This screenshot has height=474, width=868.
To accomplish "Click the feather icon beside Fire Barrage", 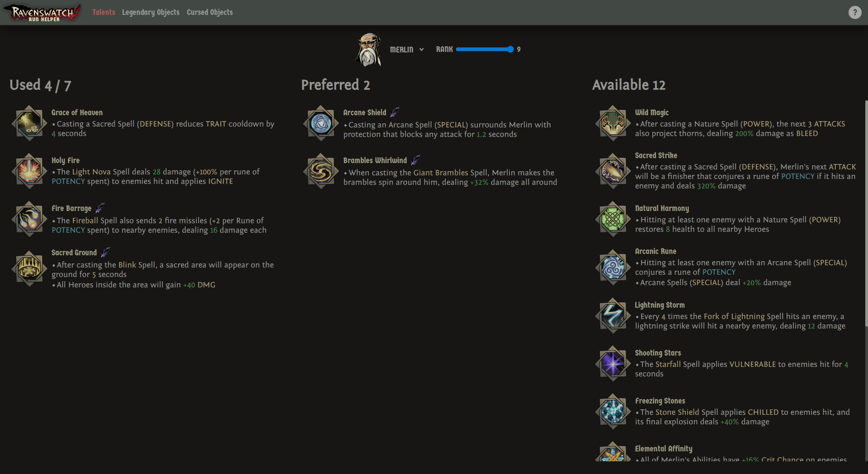I will point(100,208).
